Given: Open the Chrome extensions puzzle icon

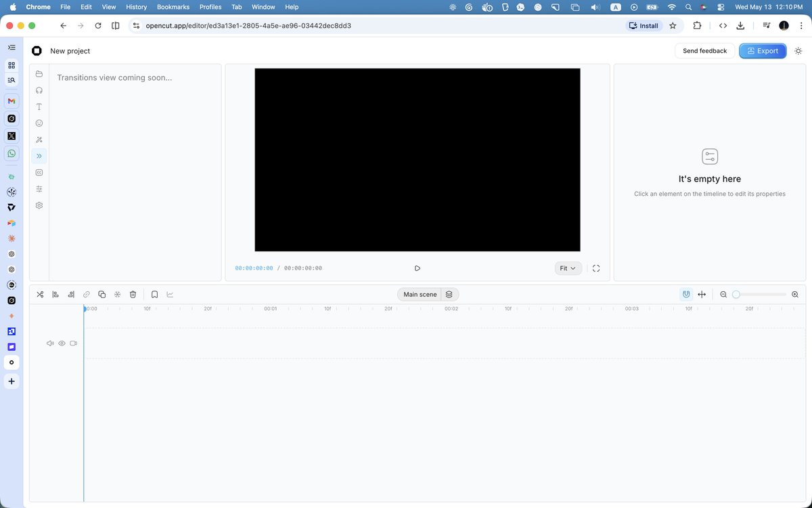Looking at the screenshot, I should (x=697, y=26).
